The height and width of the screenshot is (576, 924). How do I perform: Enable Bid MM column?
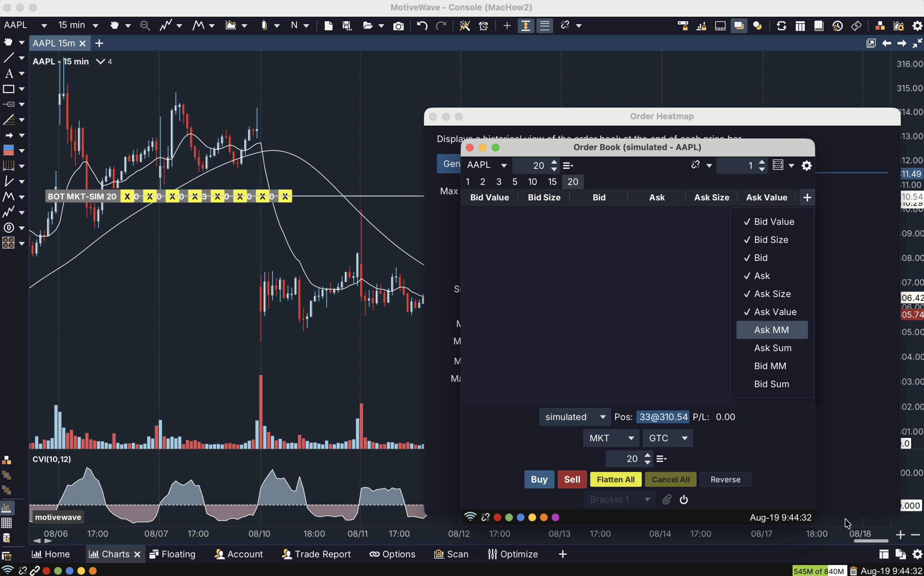coord(772,366)
